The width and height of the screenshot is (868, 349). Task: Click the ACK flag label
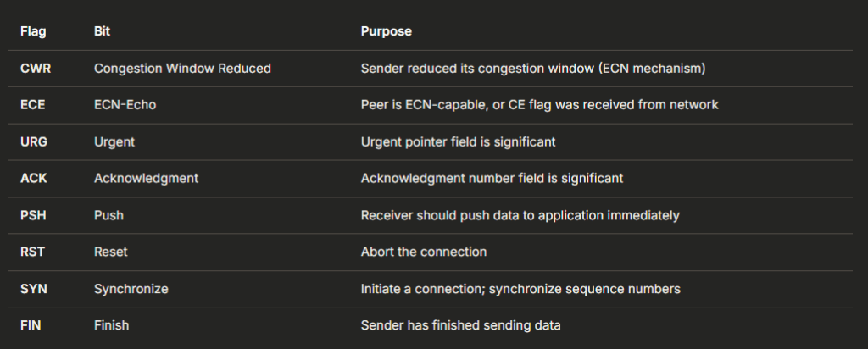pyautogui.click(x=35, y=179)
